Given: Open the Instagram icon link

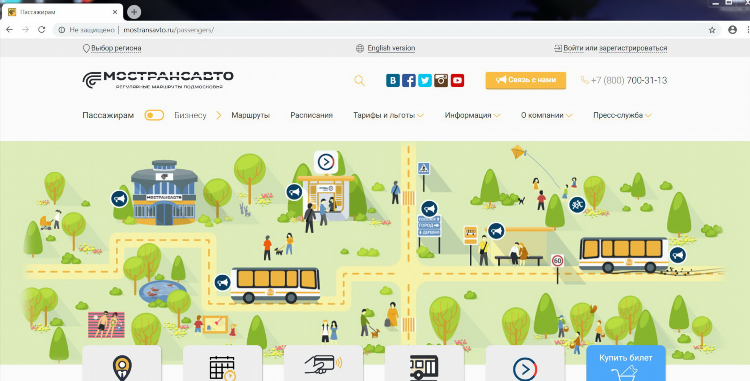Looking at the screenshot, I should [441, 80].
